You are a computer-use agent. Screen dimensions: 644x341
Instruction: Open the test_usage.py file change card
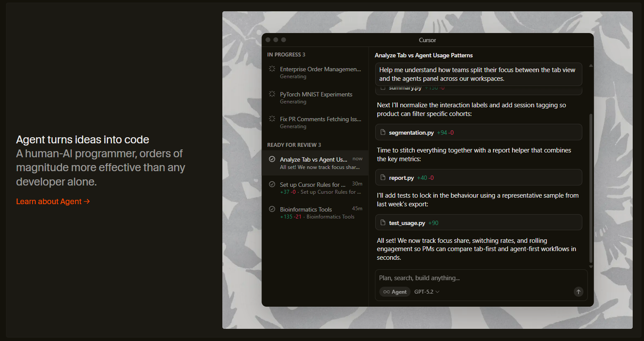coord(478,223)
